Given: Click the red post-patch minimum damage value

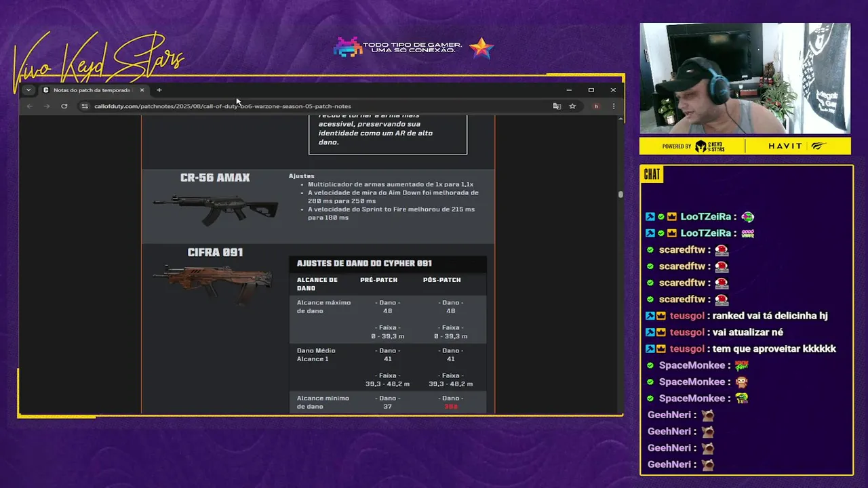Looking at the screenshot, I should coord(451,407).
